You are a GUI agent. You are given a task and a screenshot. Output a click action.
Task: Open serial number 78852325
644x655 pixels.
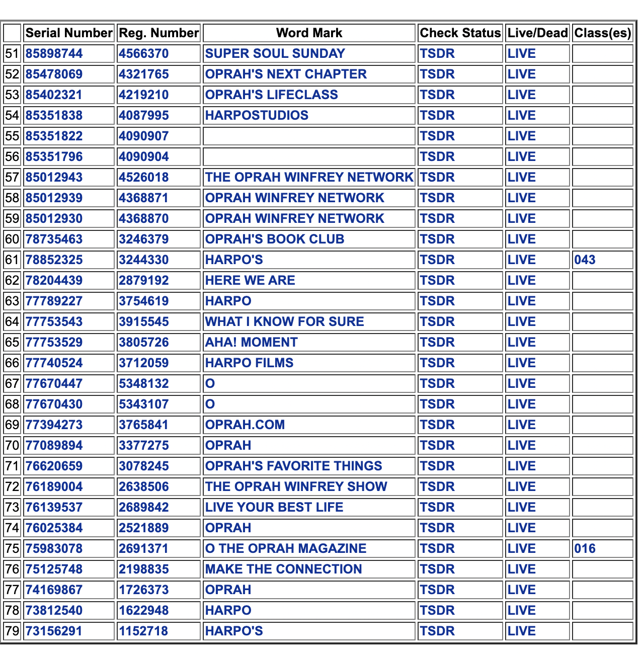click(x=54, y=260)
